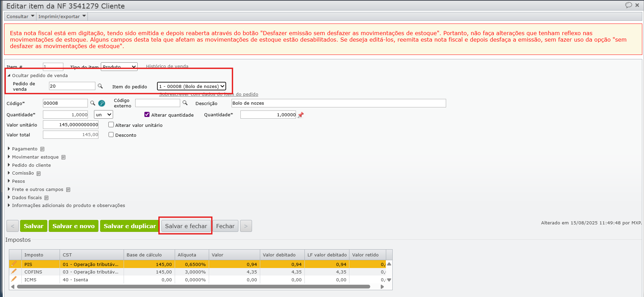Click the Quantidade field showing 1,00000

(268, 115)
